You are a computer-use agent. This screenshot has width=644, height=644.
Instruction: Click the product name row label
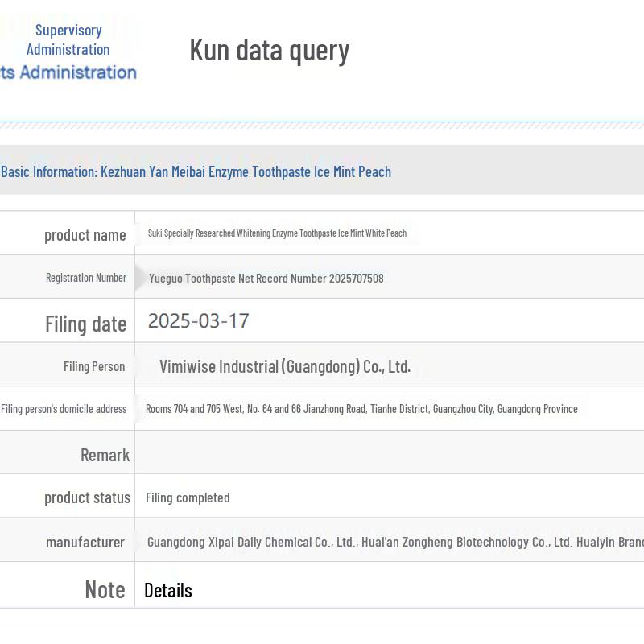(x=85, y=235)
